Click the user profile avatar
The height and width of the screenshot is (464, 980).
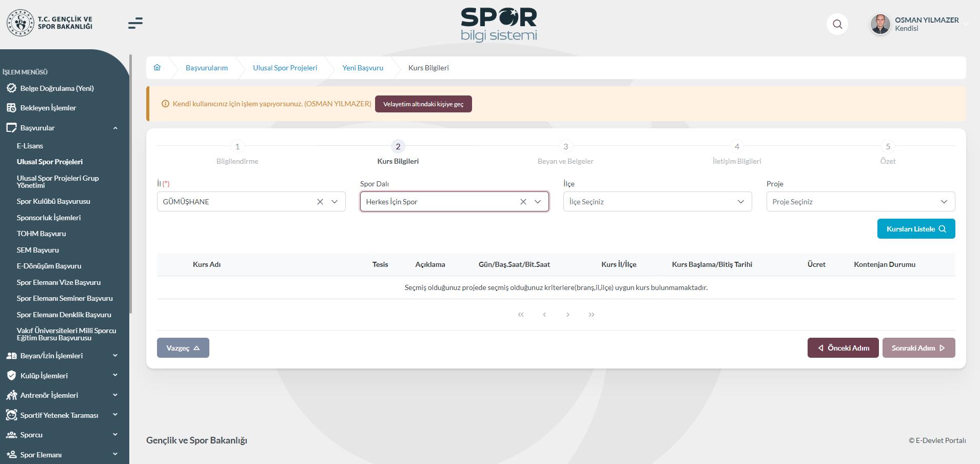[x=880, y=24]
